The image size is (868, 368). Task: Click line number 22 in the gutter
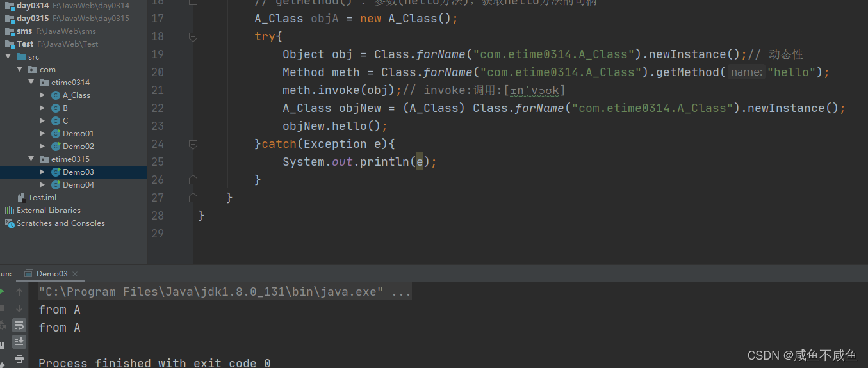(x=158, y=108)
